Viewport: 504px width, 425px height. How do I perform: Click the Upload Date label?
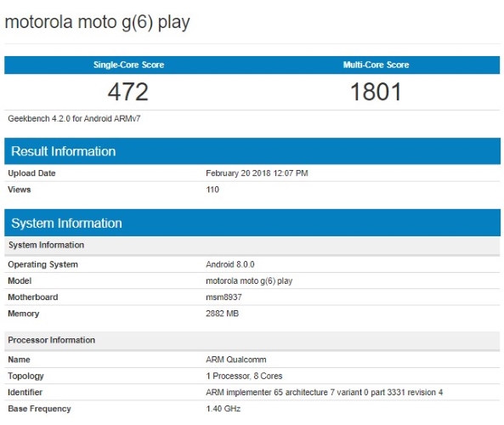(x=31, y=173)
